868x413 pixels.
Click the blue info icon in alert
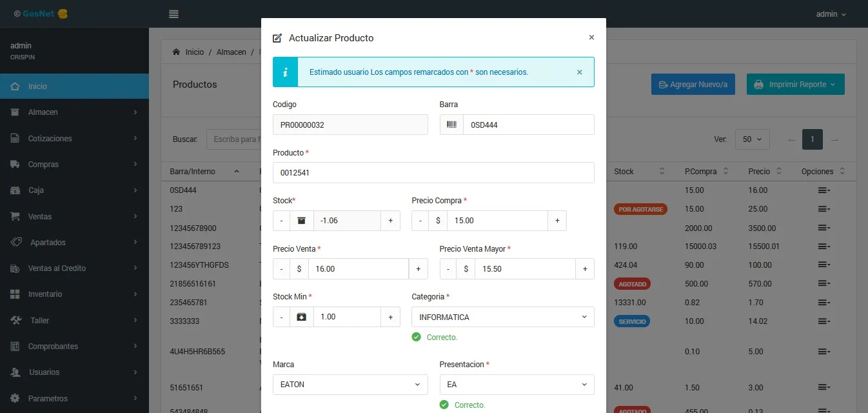285,72
